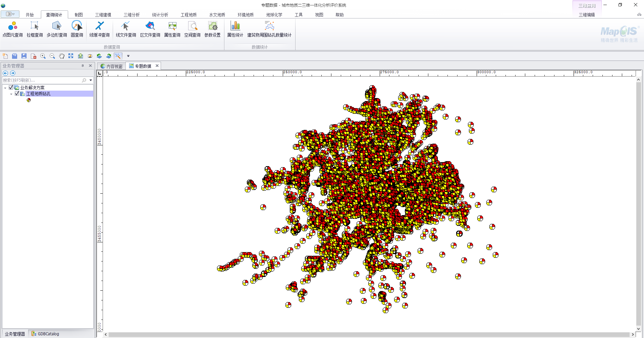The height and width of the screenshot is (338, 644).
Task: Uncheck the 业务解决方案 checkbox
Action: coord(11,88)
